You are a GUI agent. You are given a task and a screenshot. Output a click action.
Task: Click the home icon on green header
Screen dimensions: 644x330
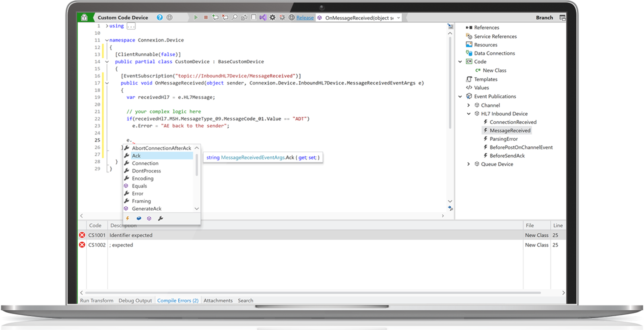(84, 17)
